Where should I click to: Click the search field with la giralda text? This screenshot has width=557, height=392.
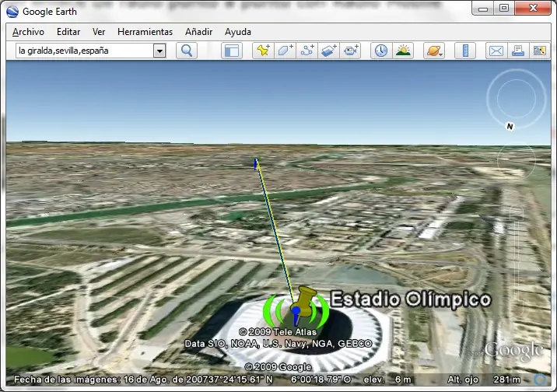click(85, 51)
